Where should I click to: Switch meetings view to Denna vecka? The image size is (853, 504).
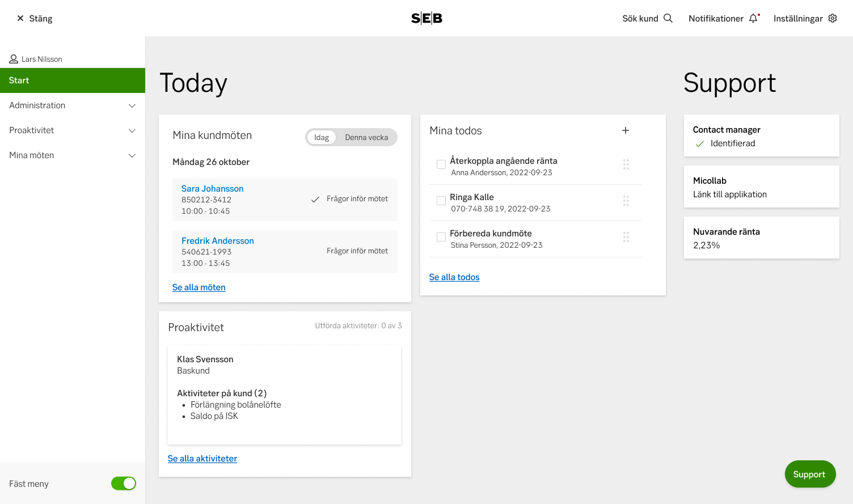pyautogui.click(x=366, y=137)
